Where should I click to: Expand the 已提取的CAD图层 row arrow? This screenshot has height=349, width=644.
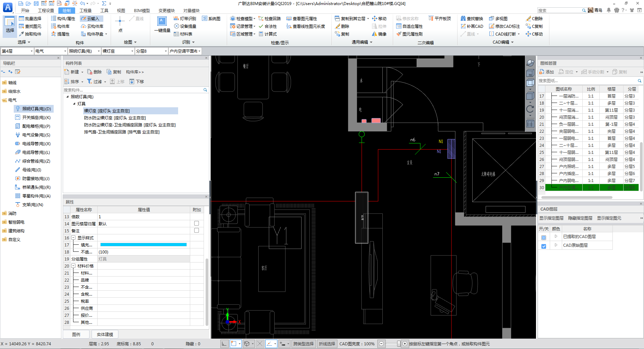556,236
